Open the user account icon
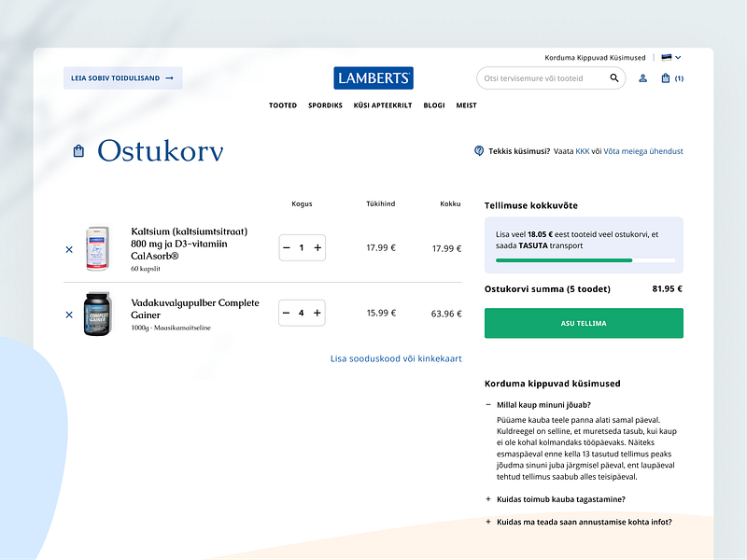Screen dimensions: 747x560 point(642,78)
